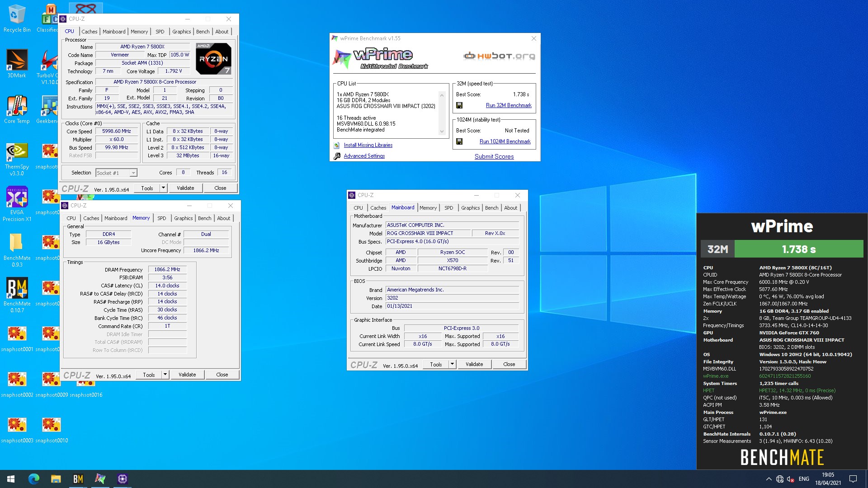Open Core Temp desktop shortcut

click(17, 109)
